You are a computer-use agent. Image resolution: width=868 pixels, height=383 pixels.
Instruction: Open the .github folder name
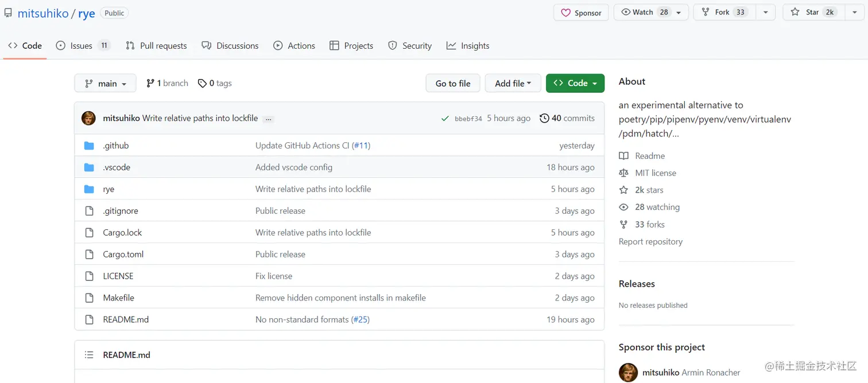coord(116,146)
